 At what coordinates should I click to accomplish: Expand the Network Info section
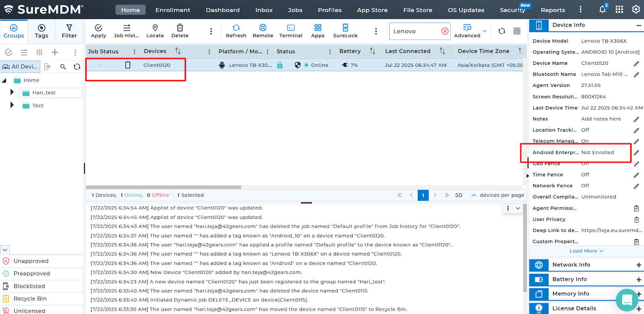(638, 265)
